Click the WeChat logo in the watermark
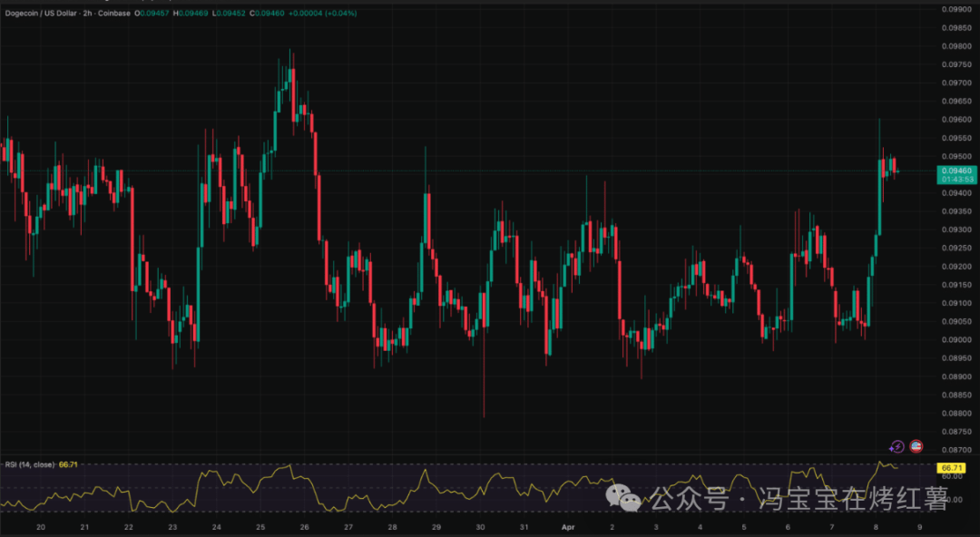This screenshot has width=980, height=537. 623,497
